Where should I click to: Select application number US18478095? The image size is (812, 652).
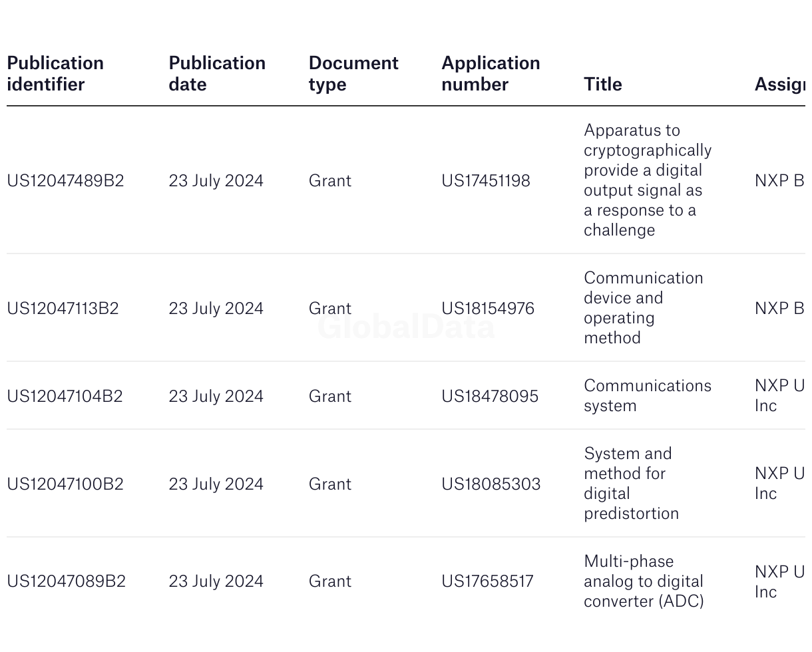point(490,396)
